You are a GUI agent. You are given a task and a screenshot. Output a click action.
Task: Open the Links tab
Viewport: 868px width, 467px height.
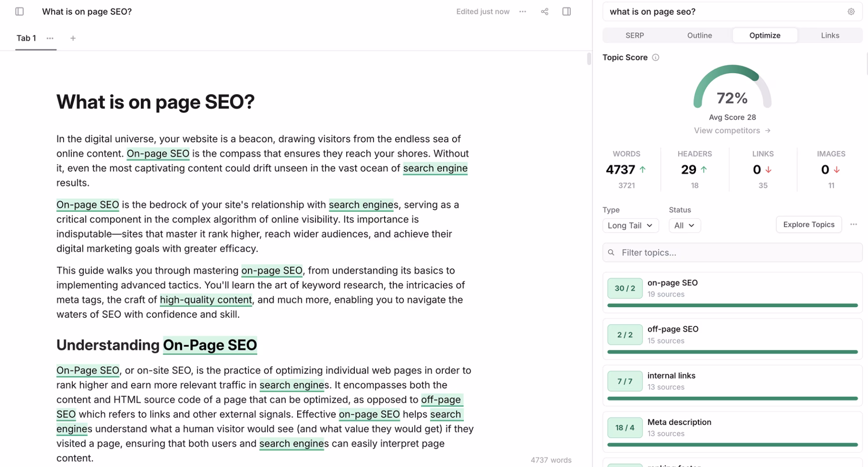pyautogui.click(x=830, y=35)
